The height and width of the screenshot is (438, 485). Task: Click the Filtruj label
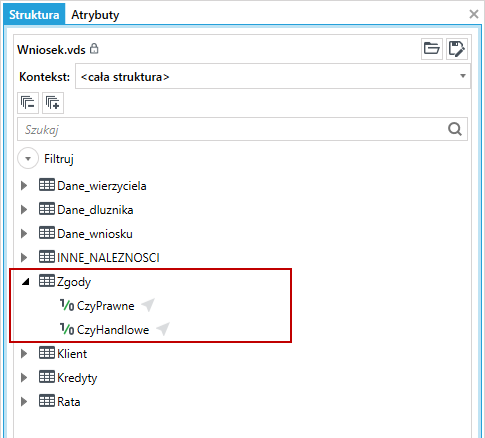click(x=59, y=159)
